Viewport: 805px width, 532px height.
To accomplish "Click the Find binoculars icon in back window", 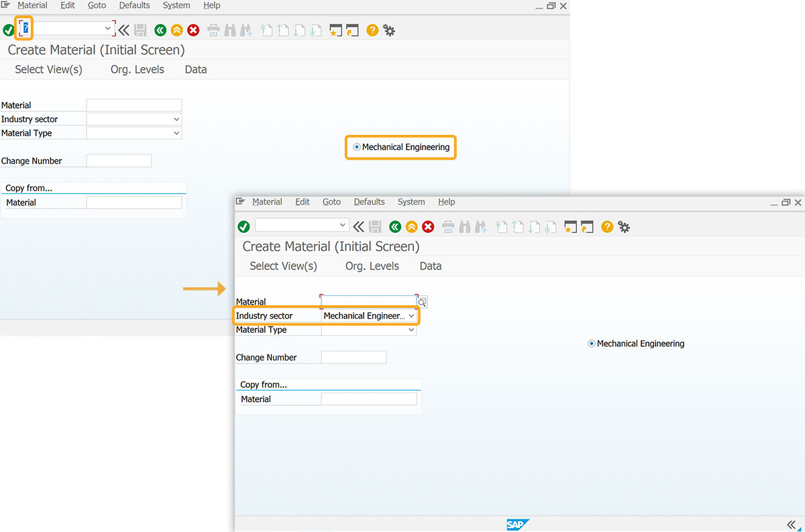I will pos(229,30).
